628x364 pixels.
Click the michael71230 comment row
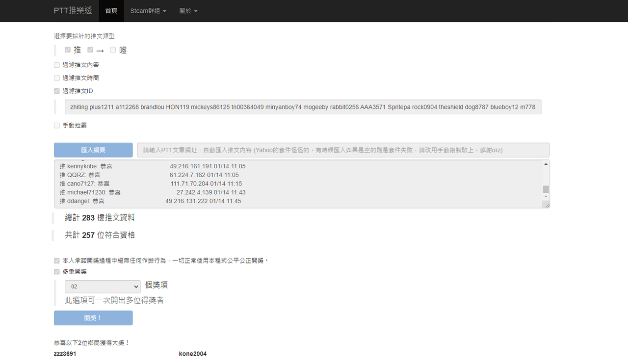coord(153,192)
